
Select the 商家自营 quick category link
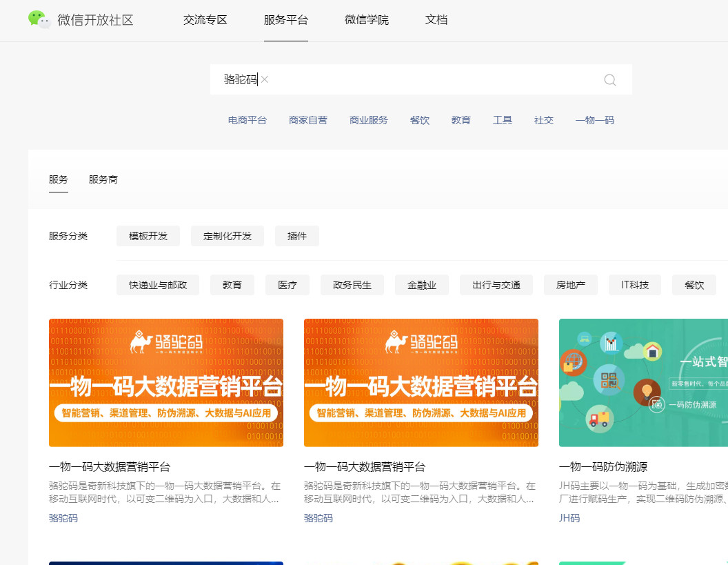click(308, 120)
